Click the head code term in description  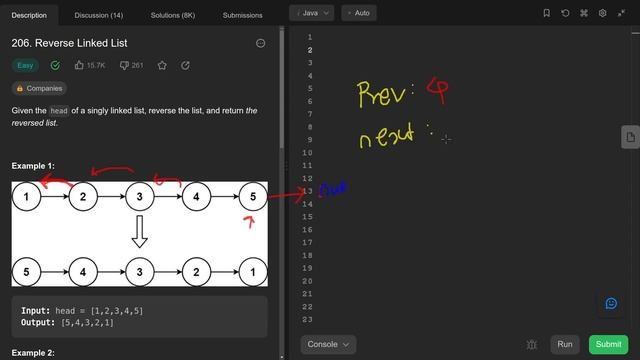pyautogui.click(x=59, y=111)
